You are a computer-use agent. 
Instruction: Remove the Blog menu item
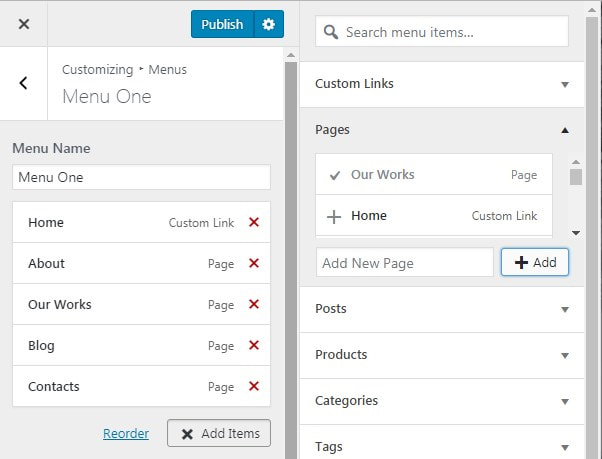coord(254,345)
